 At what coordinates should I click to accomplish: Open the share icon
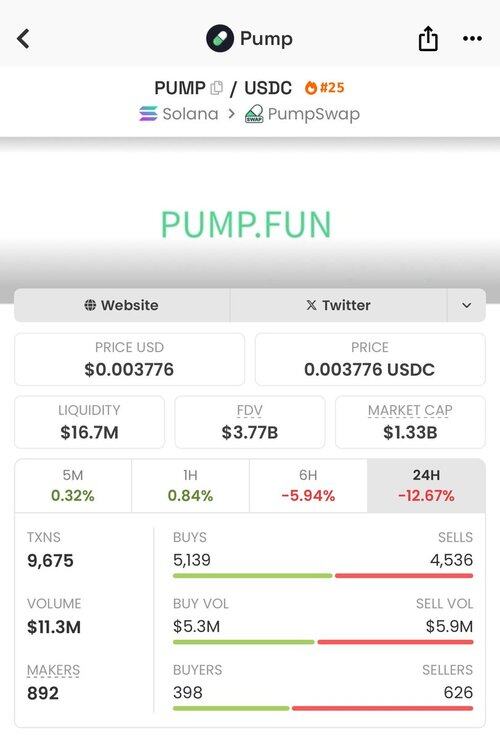click(x=428, y=38)
